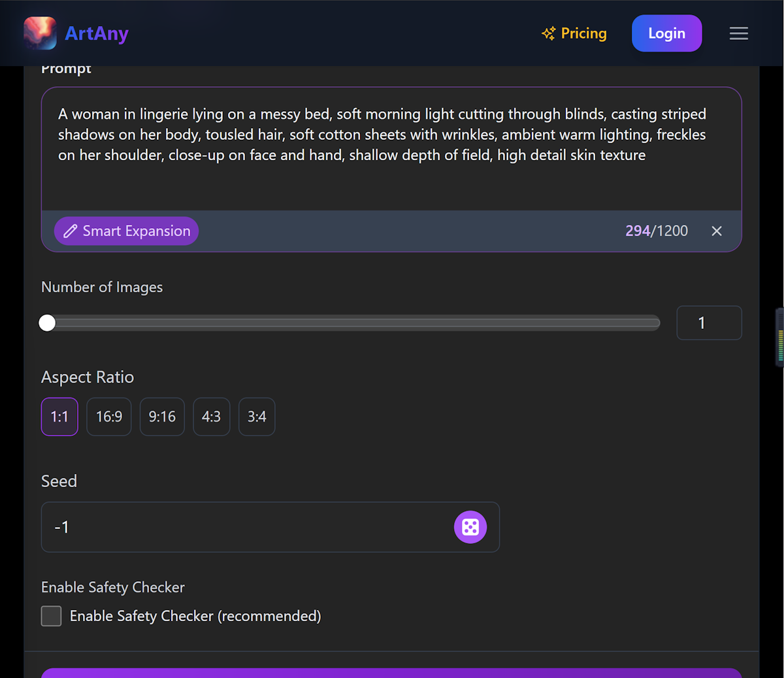
Task: Click the page scrollbar on the right
Action: (x=779, y=337)
